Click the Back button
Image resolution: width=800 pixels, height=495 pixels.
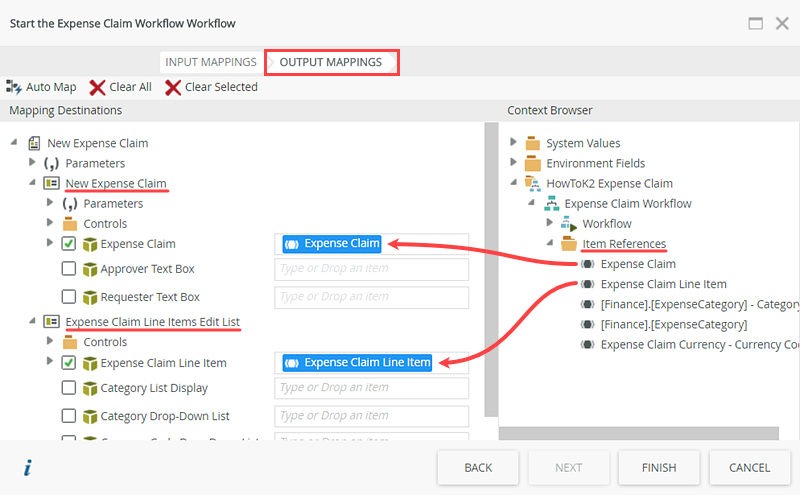478,467
